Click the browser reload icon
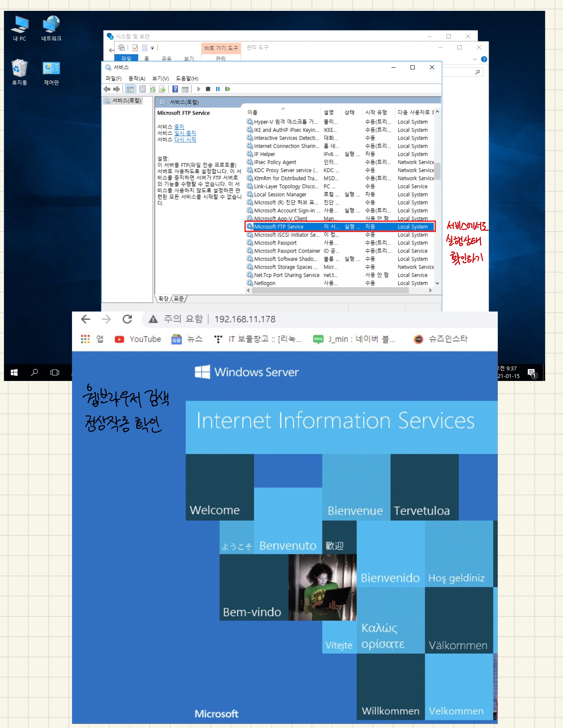 click(127, 319)
